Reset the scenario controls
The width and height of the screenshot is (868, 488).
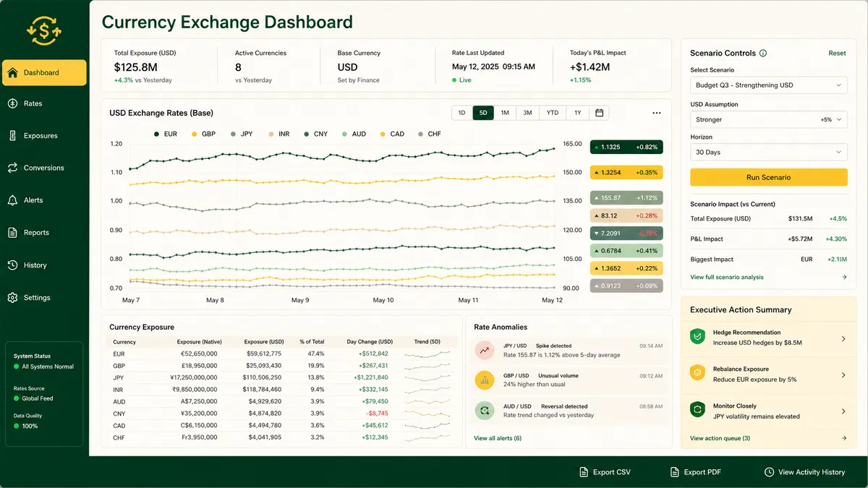[x=837, y=53]
